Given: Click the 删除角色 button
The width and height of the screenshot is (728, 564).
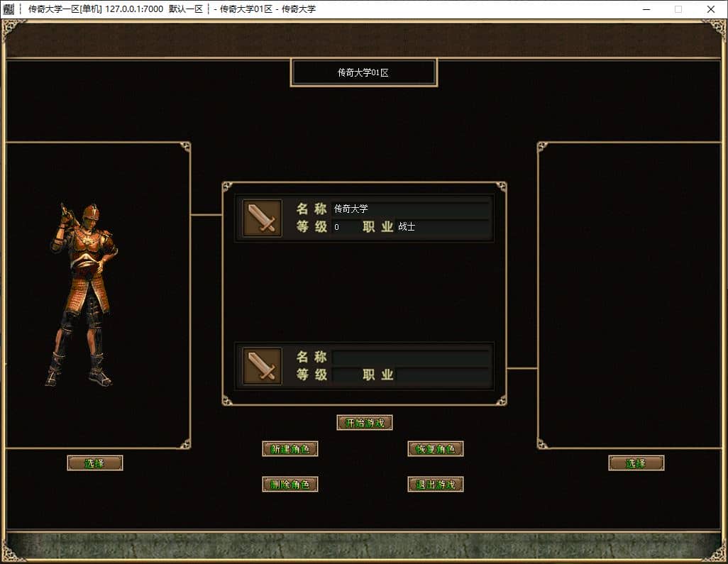Looking at the screenshot, I should (290, 484).
